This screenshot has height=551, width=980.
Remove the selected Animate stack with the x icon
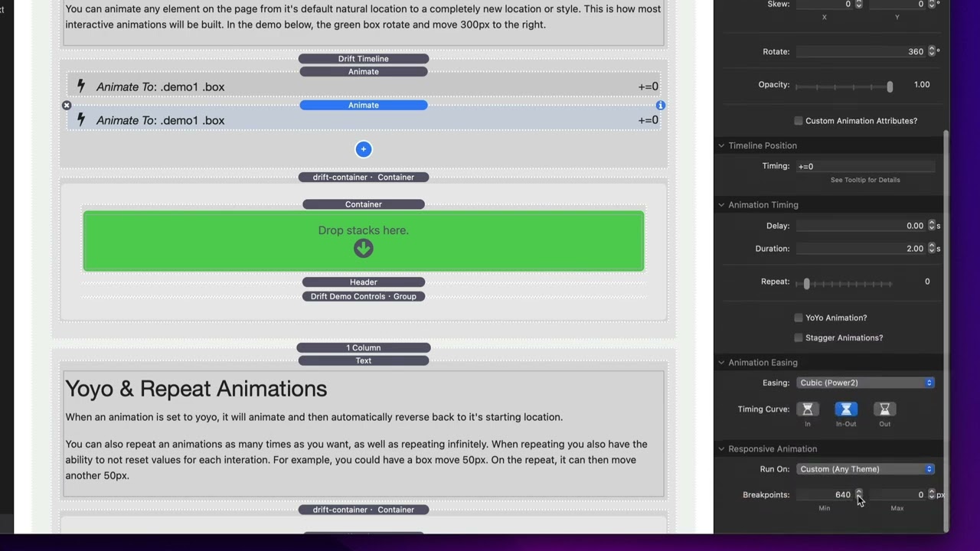(x=67, y=106)
